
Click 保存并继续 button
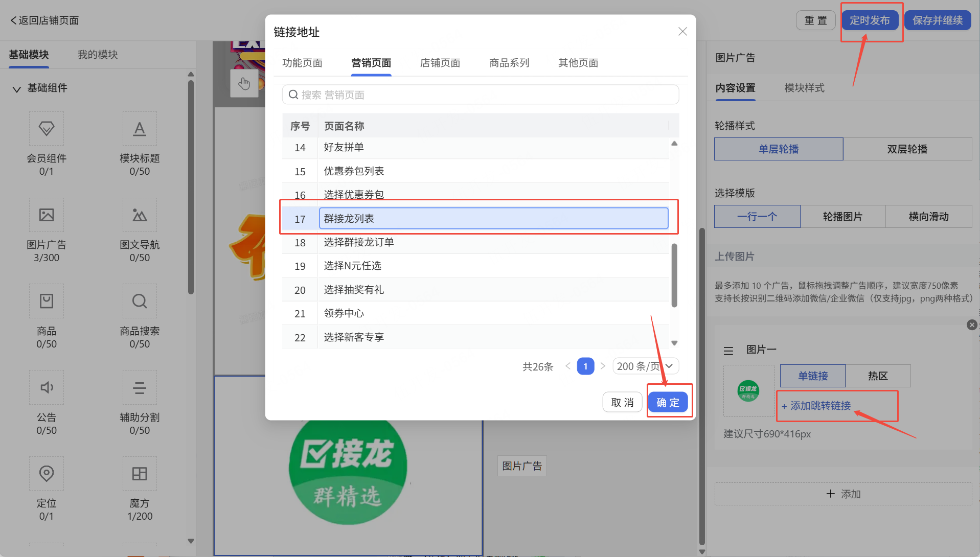938,20
